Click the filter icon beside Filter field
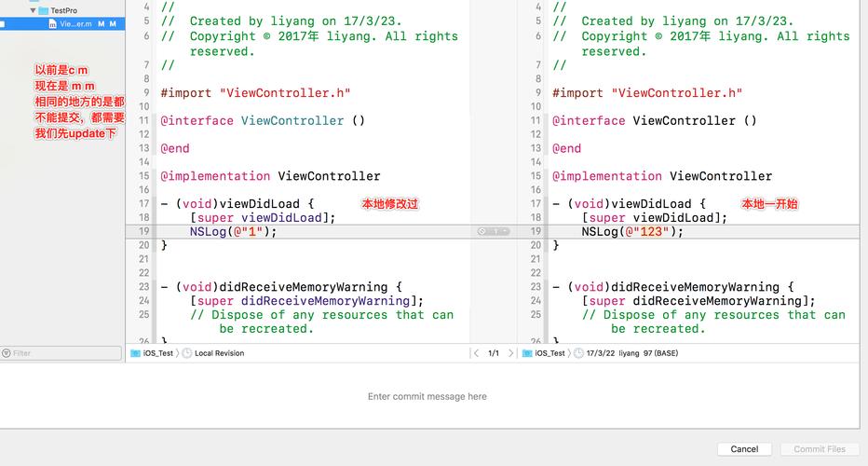Image resolution: width=868 pixels, height=466 pixels. pyautogui.click(x=7, y=353)
